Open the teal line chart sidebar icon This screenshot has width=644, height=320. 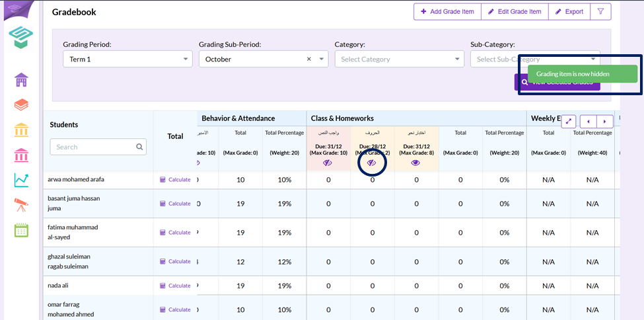pos(21,180)
